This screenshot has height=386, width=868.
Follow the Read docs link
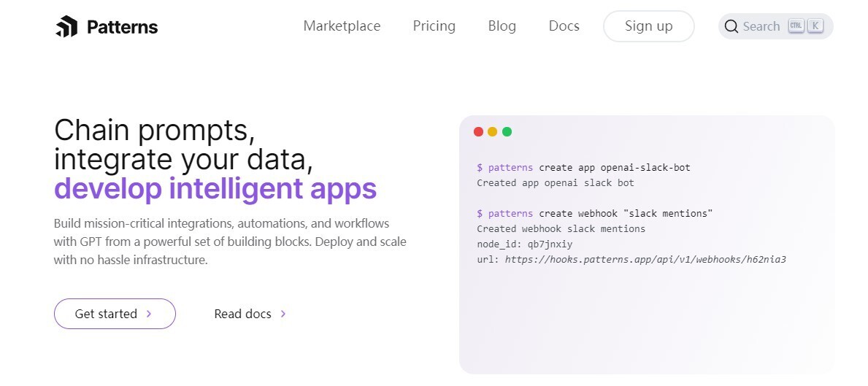(x=242, y=314)
